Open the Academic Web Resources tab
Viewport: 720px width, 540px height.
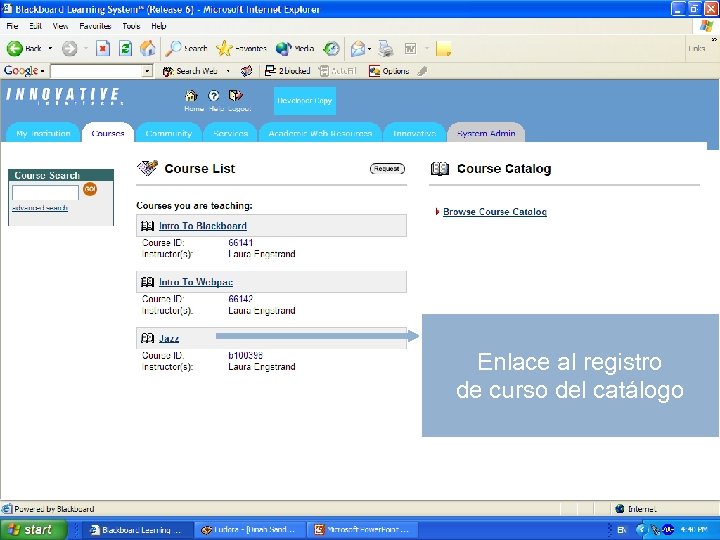tap(320, 133)
